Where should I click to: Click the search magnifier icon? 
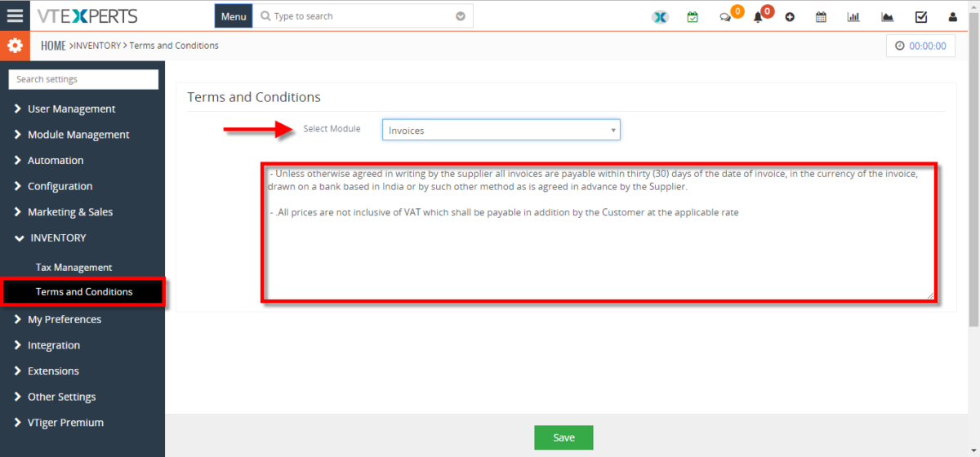[265, 16]
